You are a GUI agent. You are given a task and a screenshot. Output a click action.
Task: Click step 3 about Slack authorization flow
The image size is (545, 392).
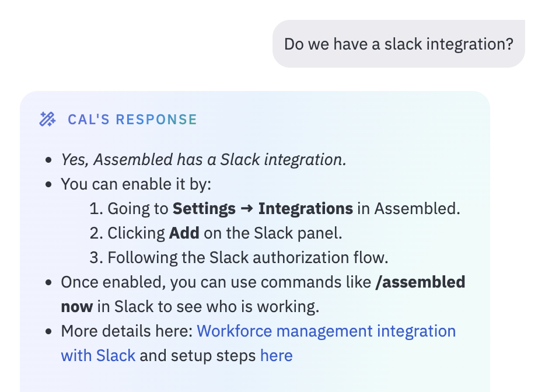pyautogui.click(x=239, y=258)
